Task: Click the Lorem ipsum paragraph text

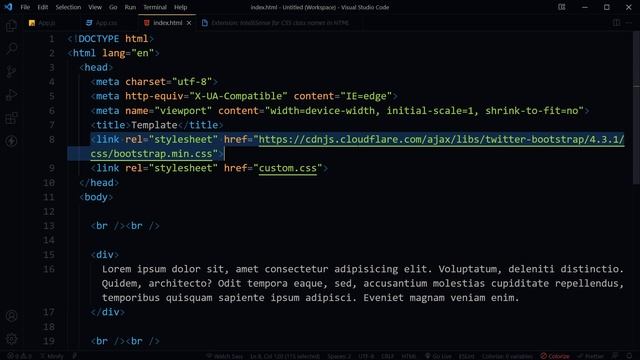Action: point(363,283)
